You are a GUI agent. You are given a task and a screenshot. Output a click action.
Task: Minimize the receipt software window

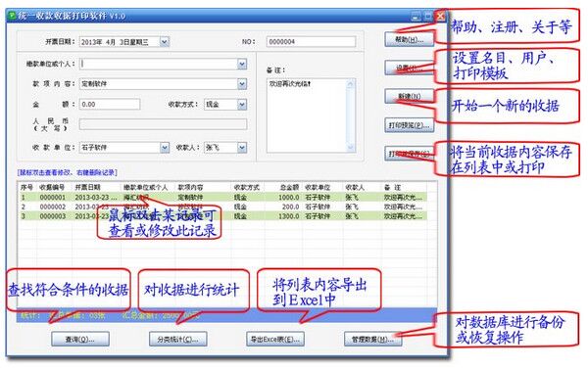pyautogui.click(x=416, y=16)
